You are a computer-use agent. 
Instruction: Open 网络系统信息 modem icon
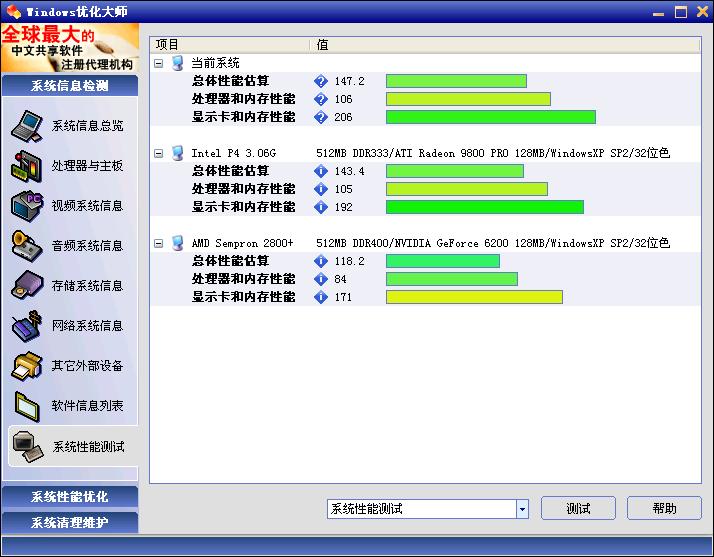[x=27, y=326]
